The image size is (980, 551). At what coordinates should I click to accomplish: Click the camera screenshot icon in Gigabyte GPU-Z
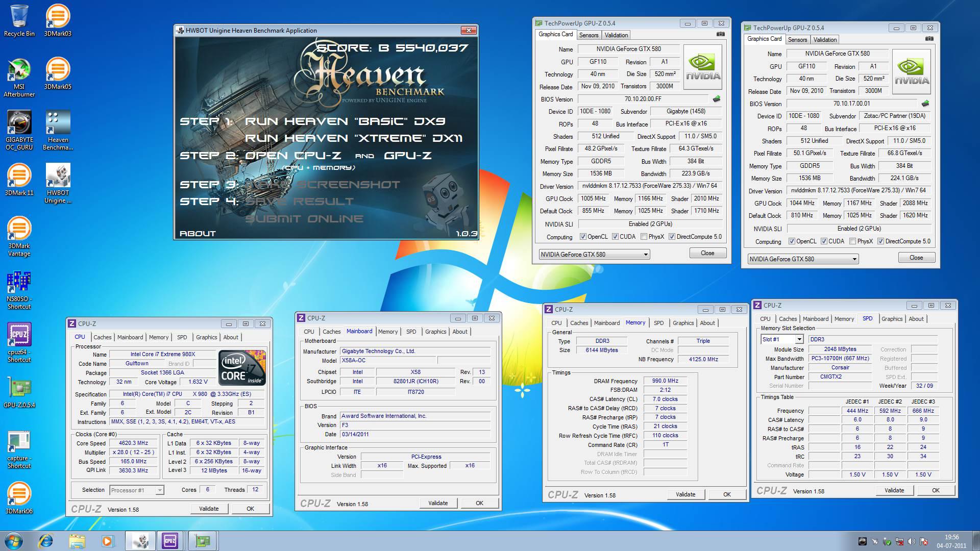pos(720,34)
